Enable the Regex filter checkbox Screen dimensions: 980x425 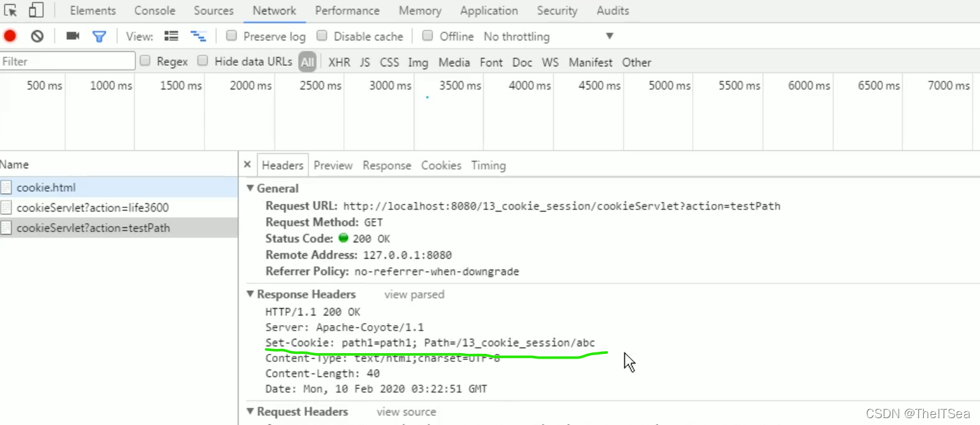pyautogui.click(x=145, y=61)
